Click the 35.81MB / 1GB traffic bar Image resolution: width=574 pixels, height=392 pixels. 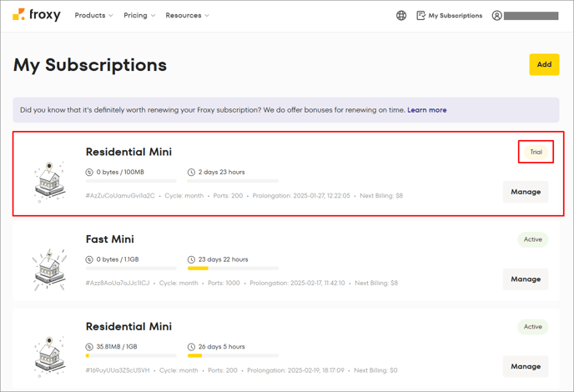point(131,355)
